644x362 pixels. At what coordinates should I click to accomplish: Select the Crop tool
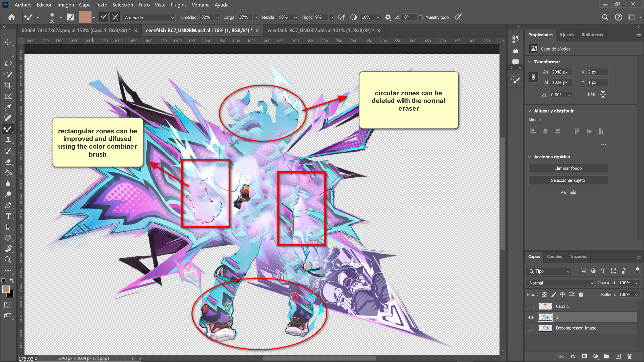8,85
